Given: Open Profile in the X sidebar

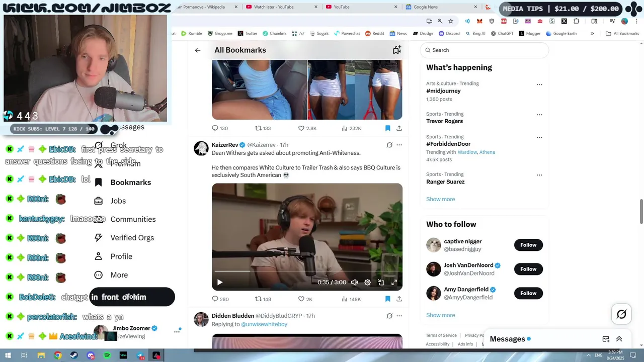Looking at the screenshot, I should (113, 256).
